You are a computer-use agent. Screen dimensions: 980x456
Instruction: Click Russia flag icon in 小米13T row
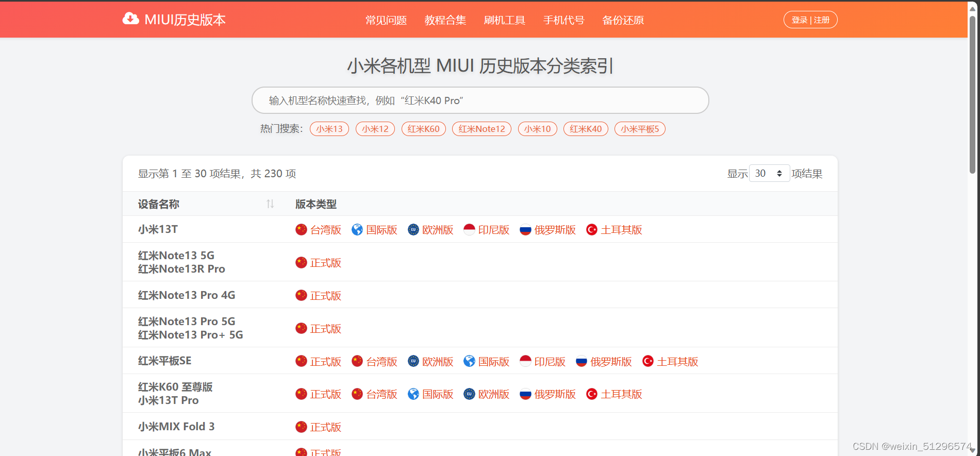pyautogui.click(x=525, y=230)
